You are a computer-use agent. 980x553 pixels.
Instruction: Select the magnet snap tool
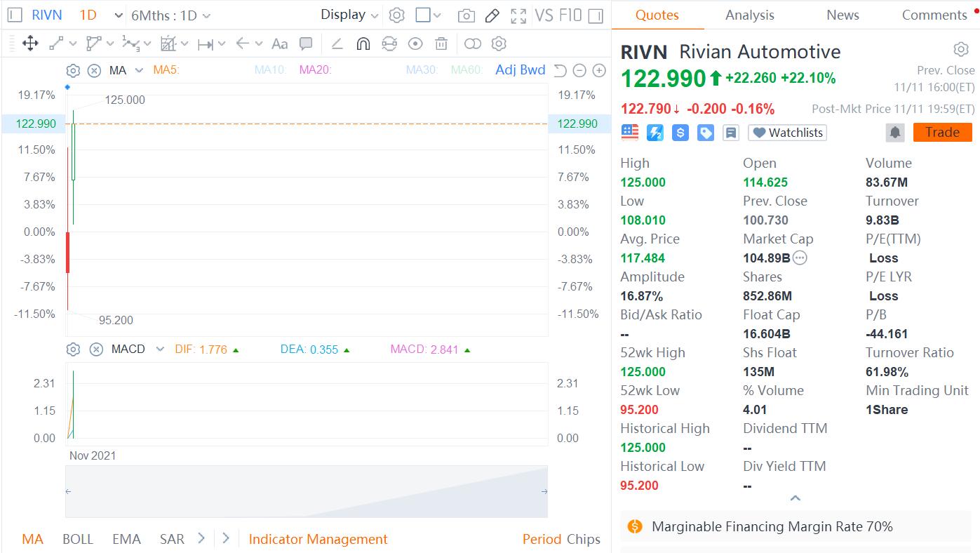click(363, 44)
